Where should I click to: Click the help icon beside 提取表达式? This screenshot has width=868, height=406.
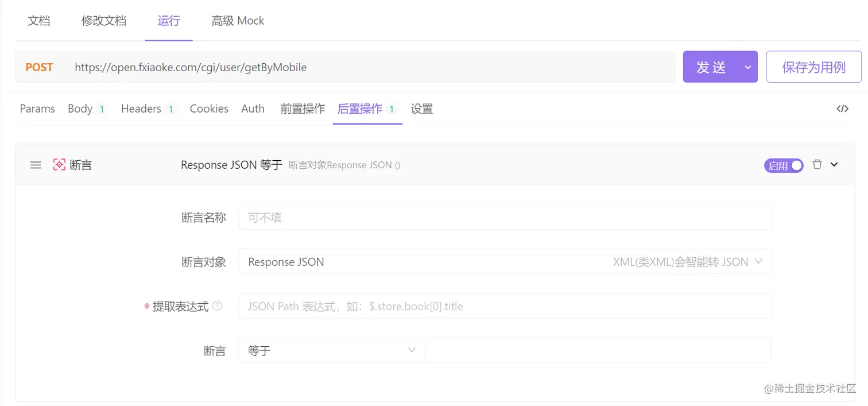click(217, 306)
